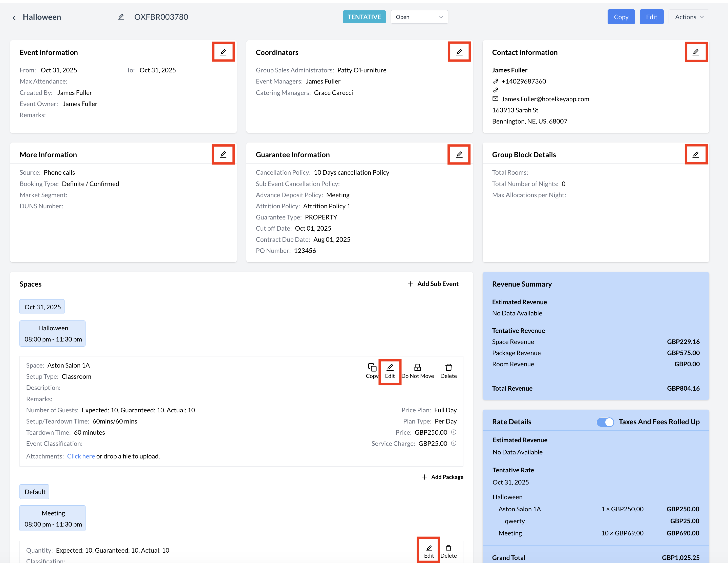
Task: Lock space with Do Not Move
Action: (x=417, y=371)
